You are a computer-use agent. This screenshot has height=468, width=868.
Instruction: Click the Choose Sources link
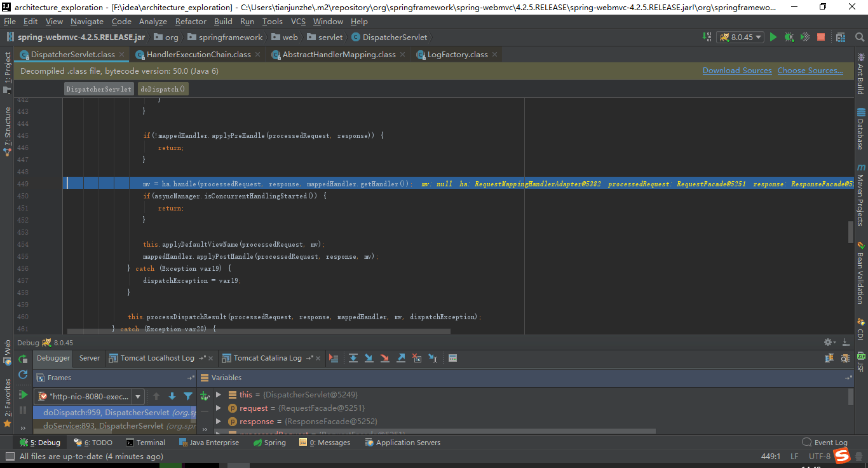[x=810, y=71]
